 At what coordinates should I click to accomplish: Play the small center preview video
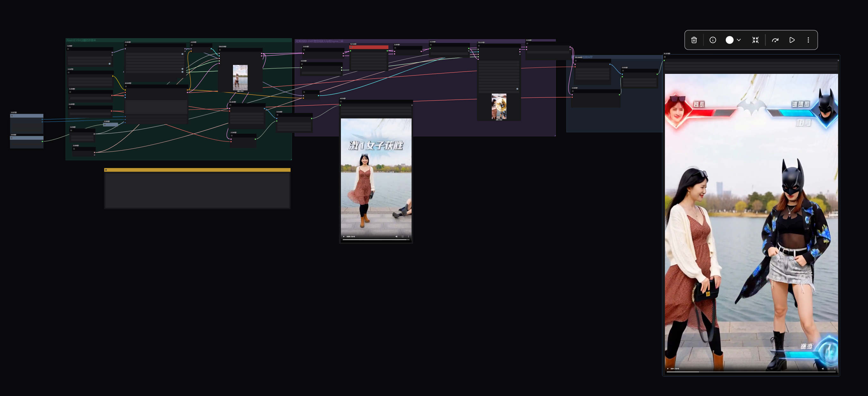344,237
